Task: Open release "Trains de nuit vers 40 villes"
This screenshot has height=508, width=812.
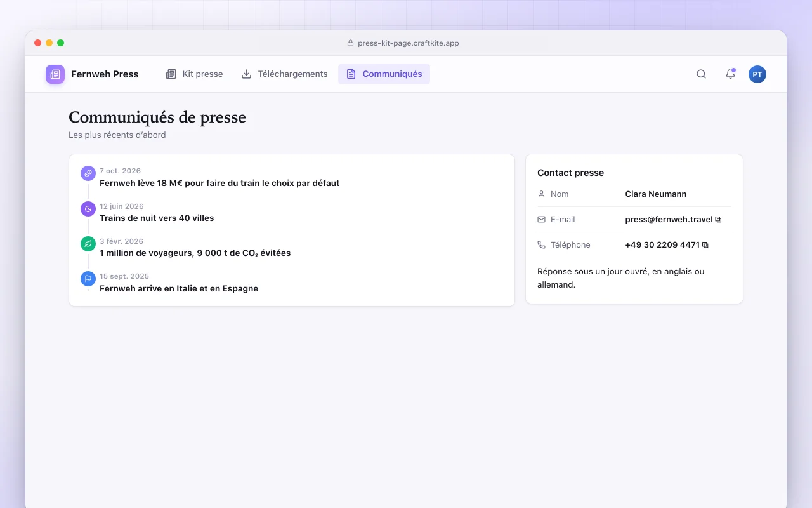Action: coord(157,218)
